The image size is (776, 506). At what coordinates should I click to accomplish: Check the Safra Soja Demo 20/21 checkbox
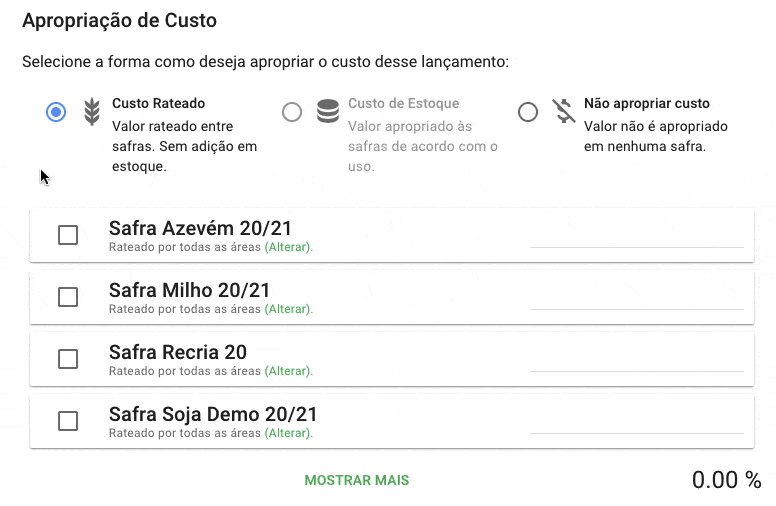[68, 421]
